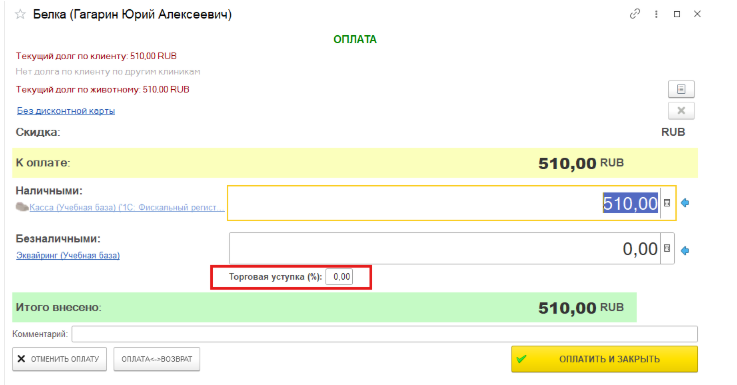Click the Без дисконтной карты link

(x=66, y=111)
